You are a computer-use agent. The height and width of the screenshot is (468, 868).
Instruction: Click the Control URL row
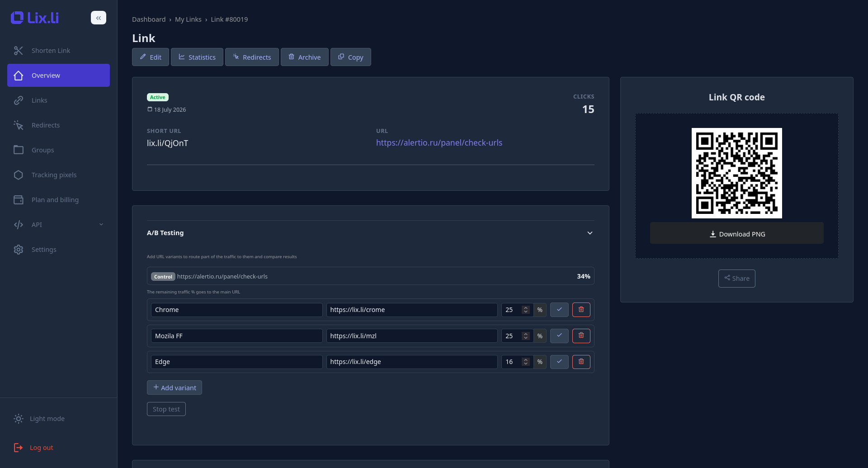371,276
